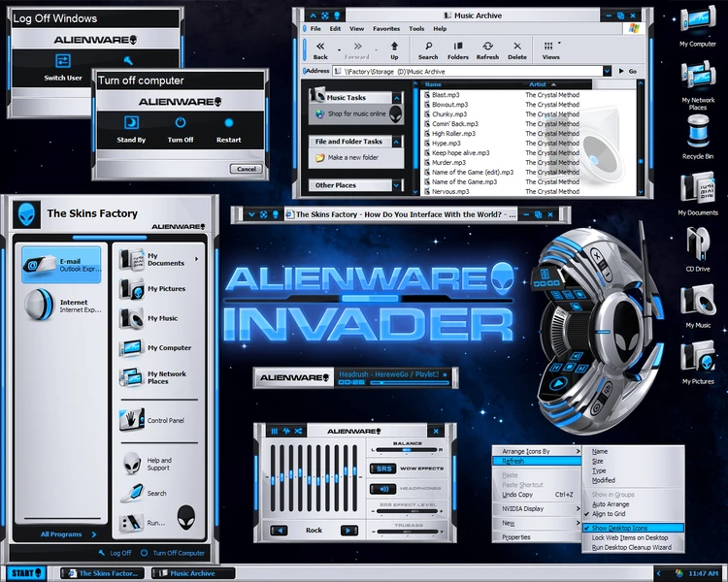Open Recycle Bin desktop icon
This screenshot has height=582, width=728.
point(698,137)
